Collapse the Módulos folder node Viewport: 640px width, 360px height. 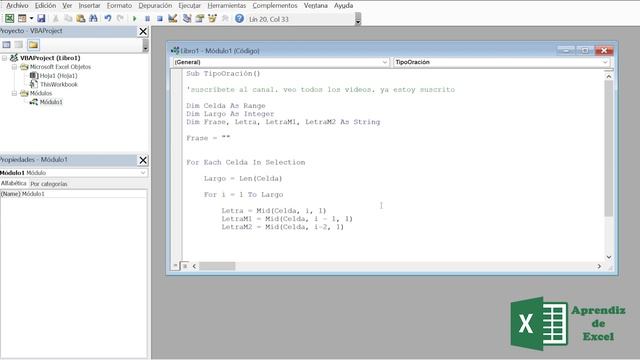pos(14,93)
